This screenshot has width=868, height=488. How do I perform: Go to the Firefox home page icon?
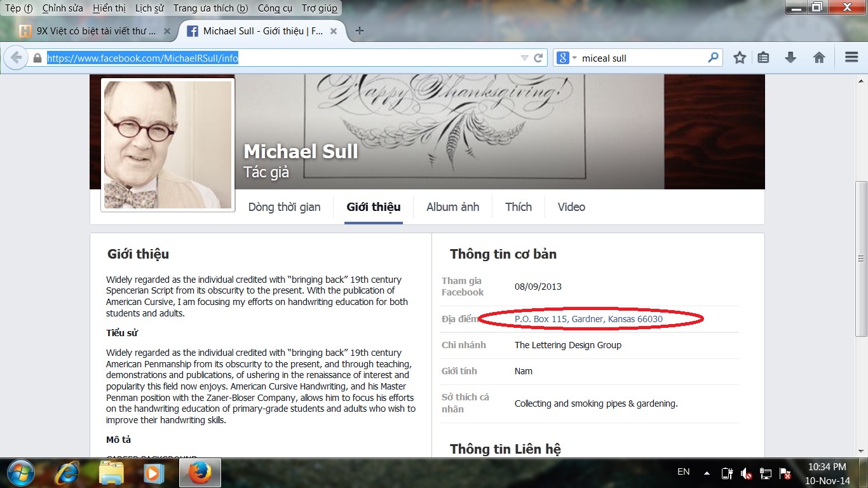pyautogui.click(x=819, y=58)
